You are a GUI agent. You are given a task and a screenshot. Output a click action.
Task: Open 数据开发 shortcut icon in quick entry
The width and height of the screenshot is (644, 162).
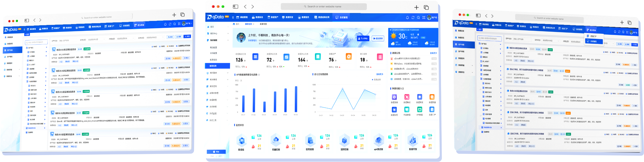click(420, 97)
